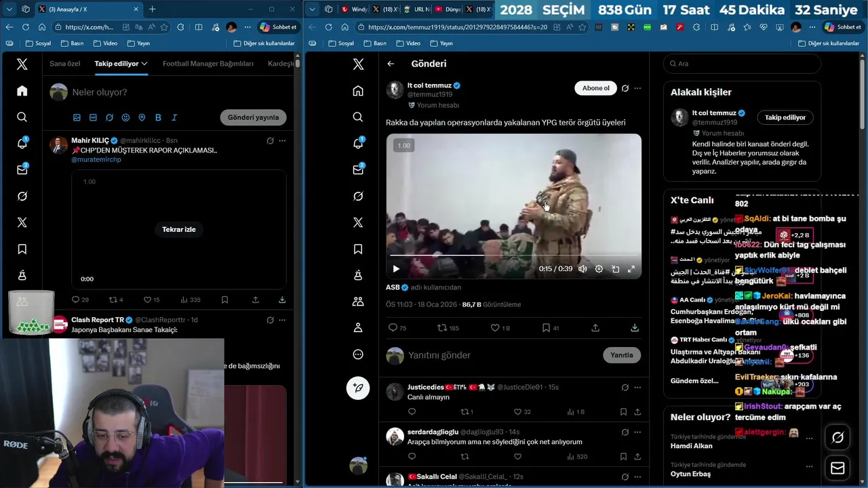Open more options for the Hamdi Alkan trend
The width and height of the screenshot is (868, 488).
pos(809,437)
